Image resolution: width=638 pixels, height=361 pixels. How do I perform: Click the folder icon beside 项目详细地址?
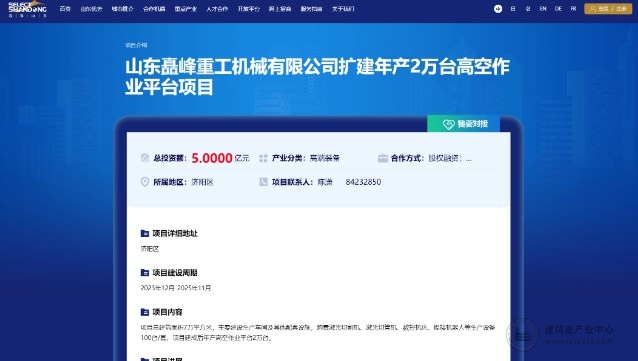coord(144,233)
